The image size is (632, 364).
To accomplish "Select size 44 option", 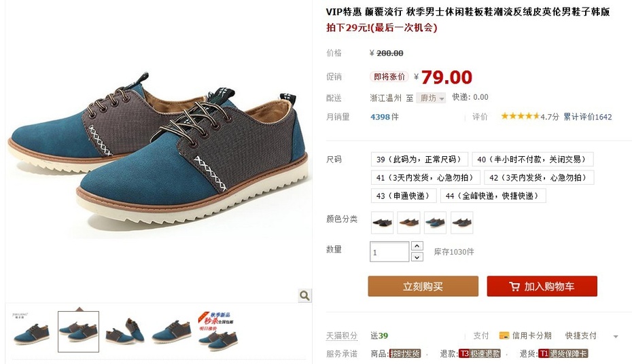I will (x=494, y=196).
